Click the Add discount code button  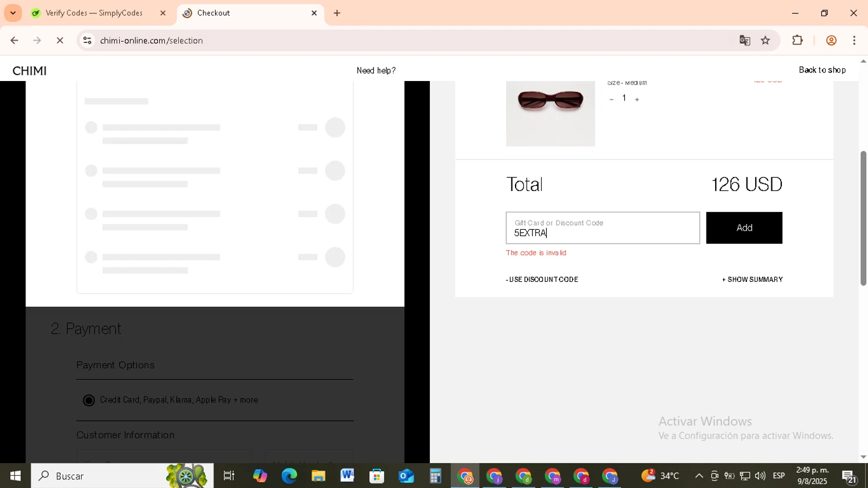coord(744,228)
